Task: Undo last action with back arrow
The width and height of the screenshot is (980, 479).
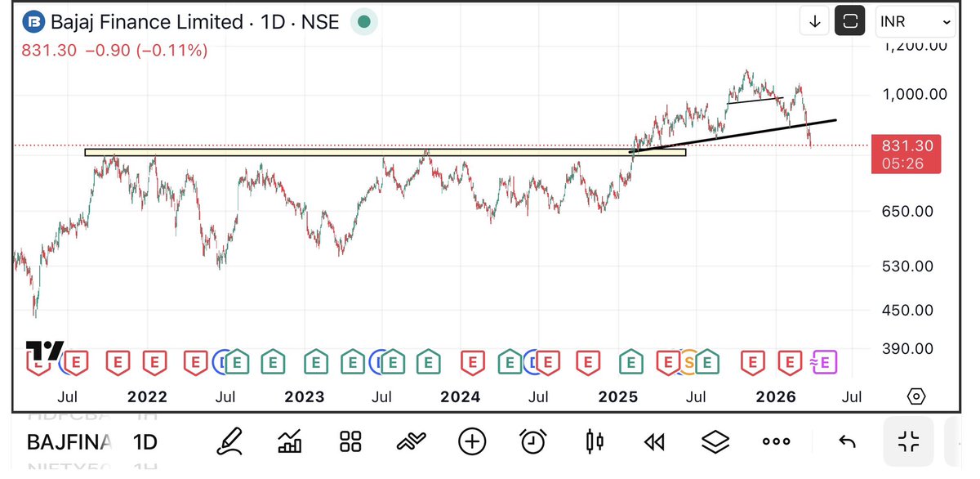Action: pos(847,441)
